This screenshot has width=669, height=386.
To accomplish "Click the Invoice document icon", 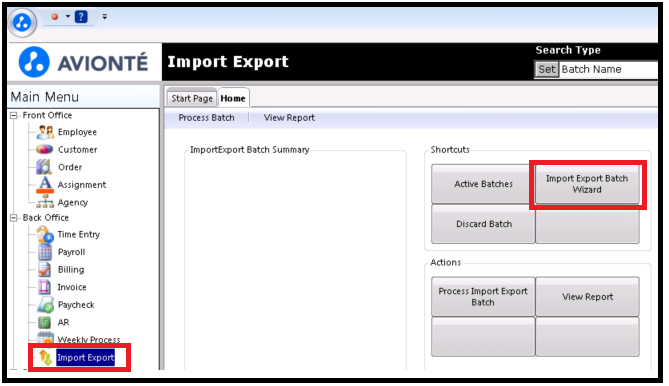I will 45,287.
